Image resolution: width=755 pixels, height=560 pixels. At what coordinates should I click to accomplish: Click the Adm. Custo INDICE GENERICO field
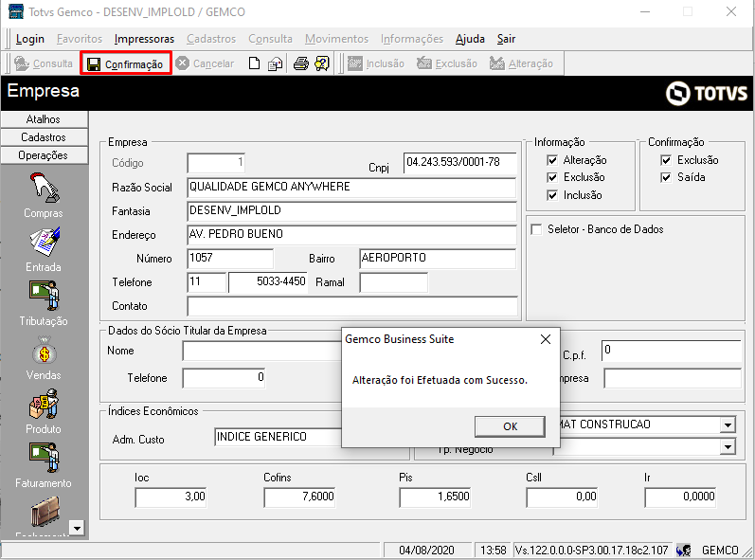278,437
